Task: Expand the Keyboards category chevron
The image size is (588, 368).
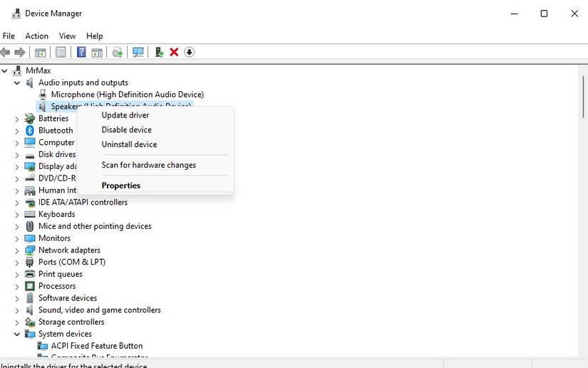Action: tap(17, 215)
